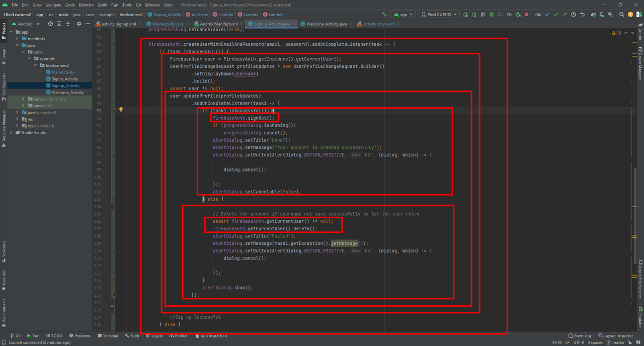The height and width of the screenshot is (346, 644).
Task: Expand the manifests folder
Action: 18,39
